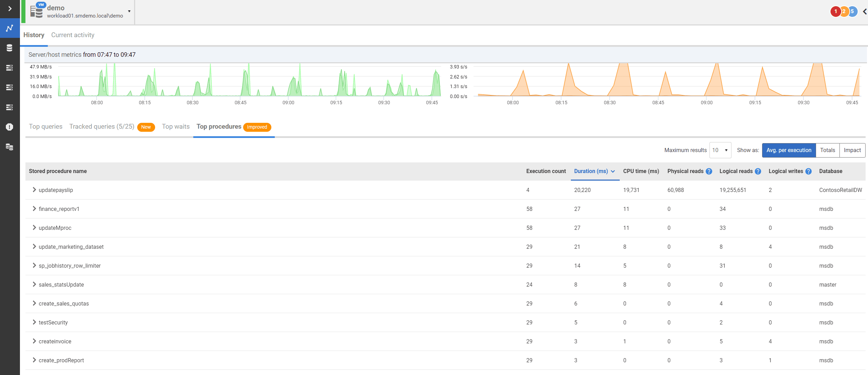
Task: Sort by the Execution count column header
Action: (546, 171)
